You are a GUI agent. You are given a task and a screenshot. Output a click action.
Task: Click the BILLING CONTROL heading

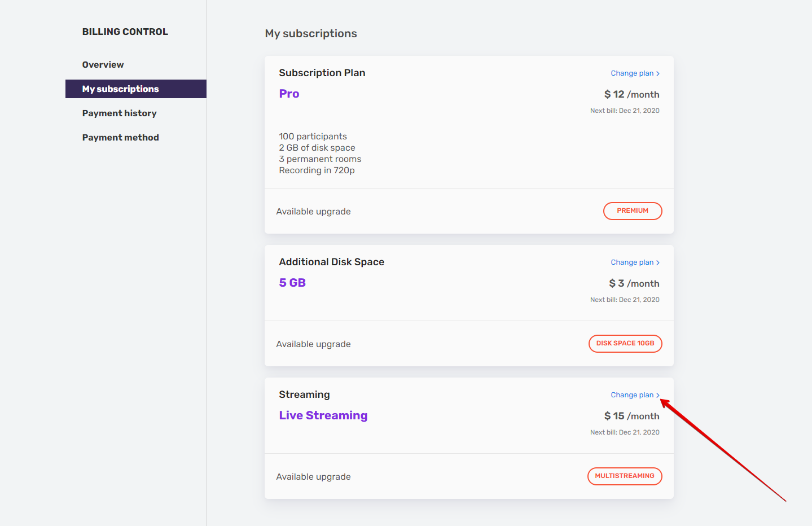(x=125, y=32)
